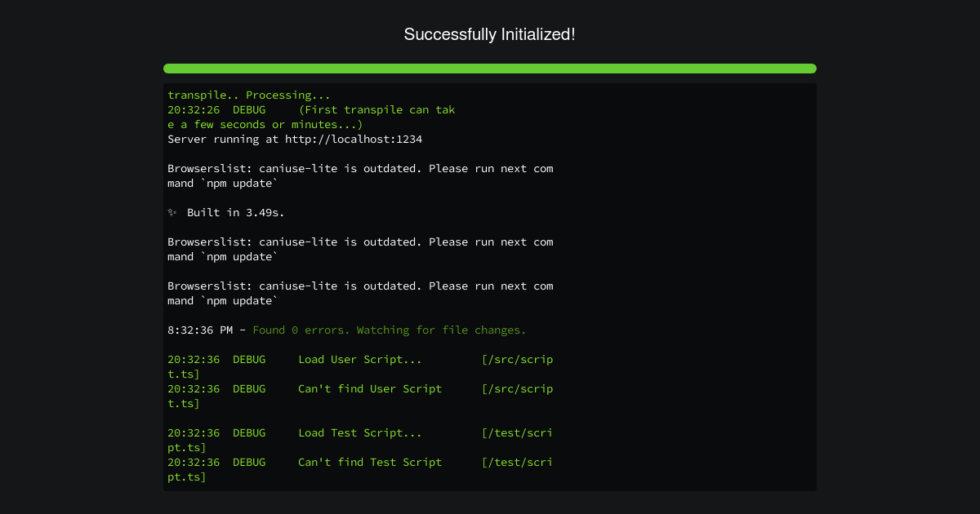Click the sparkle icon before Built in 3.49s
This screenshot has width=980, height=514.
click(x=172, y=213)
